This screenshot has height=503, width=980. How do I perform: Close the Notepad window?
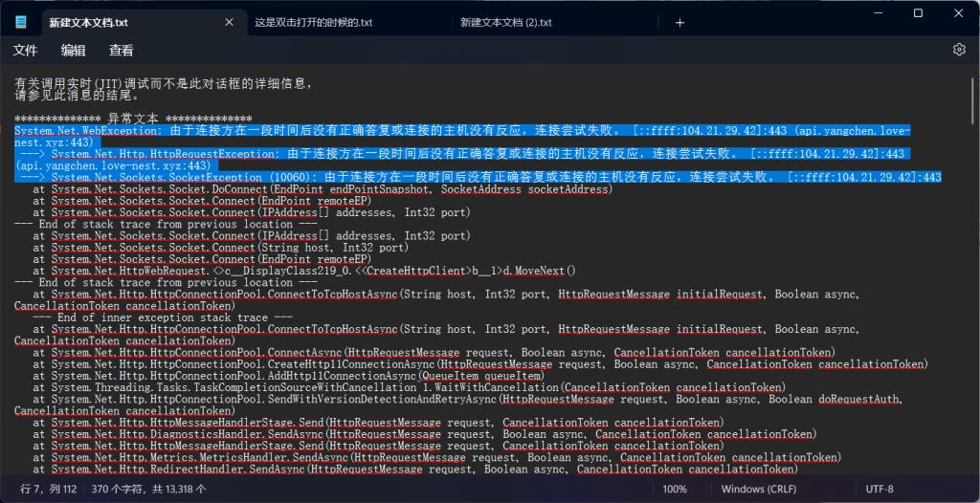click(x=959, y=13)
